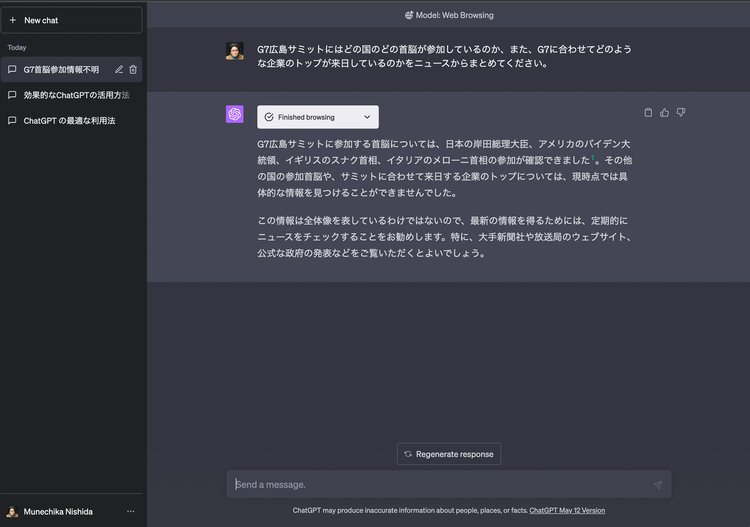The width and height of the screenshot is (750, 527).
Task: Click the chevron arrow in Finished browsing box
Action: tap(367, 117)
